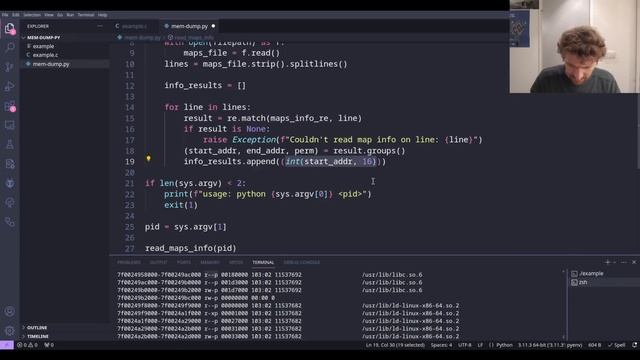The image size is (640, 360).
Task: Open Explorer views and more actions ellipsis
Action: click(100, 26)
